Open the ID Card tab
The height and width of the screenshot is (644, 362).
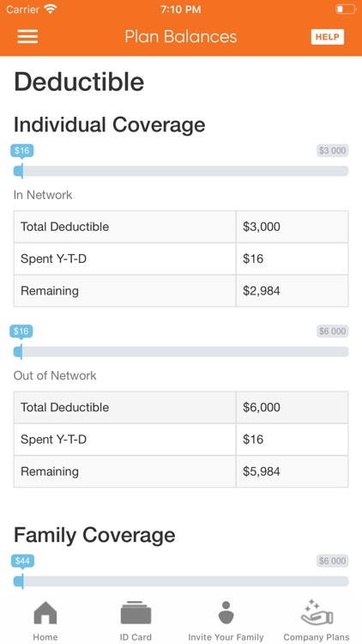tap(136, 621)
